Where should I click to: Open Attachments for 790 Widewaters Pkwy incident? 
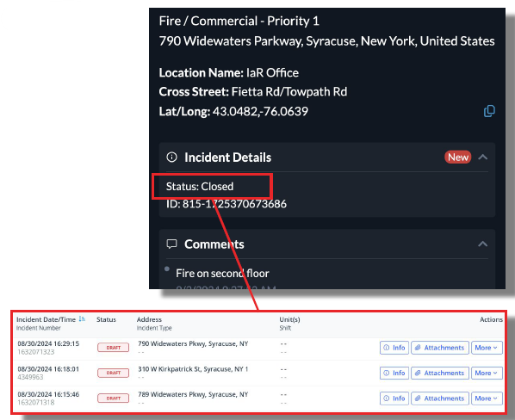(x=440, y=348)
